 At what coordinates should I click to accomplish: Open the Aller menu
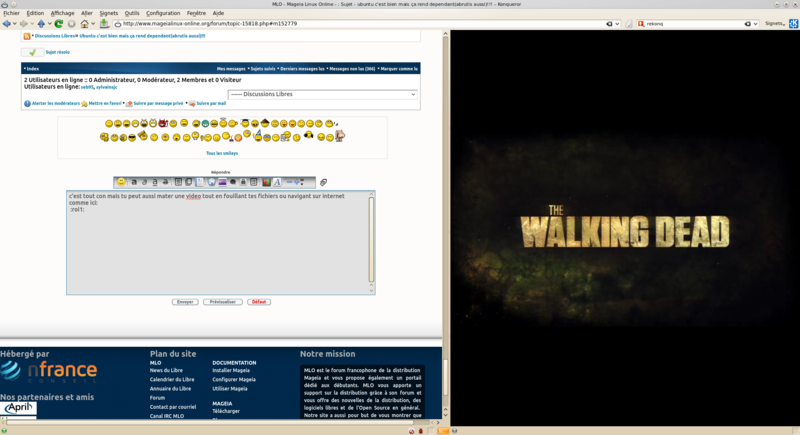(87, 13)
